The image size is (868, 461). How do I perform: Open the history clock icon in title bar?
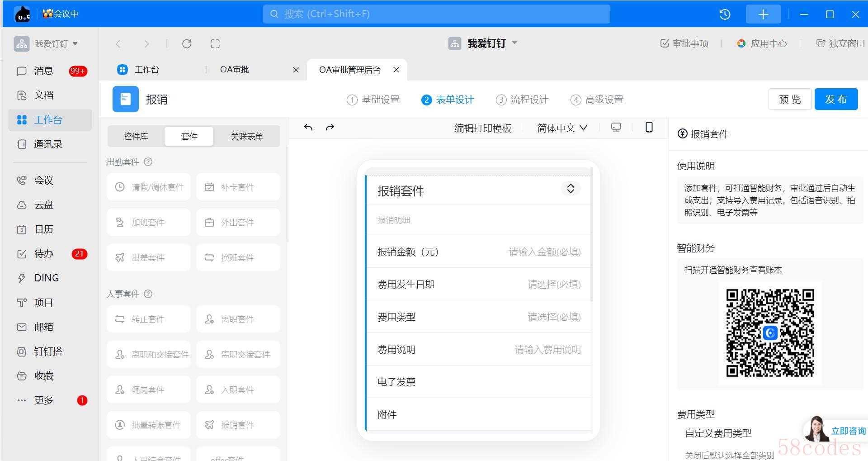click(725, 14)
